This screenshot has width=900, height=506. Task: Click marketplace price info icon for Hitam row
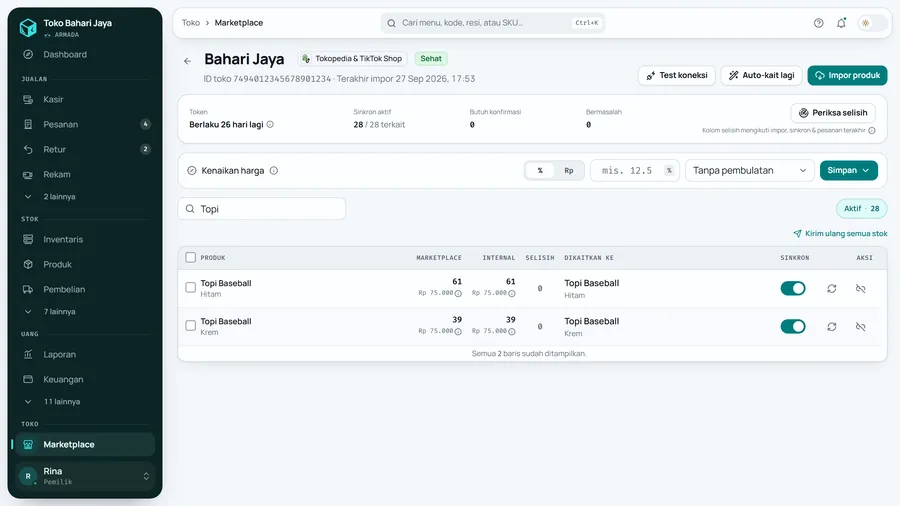[458, 293]
